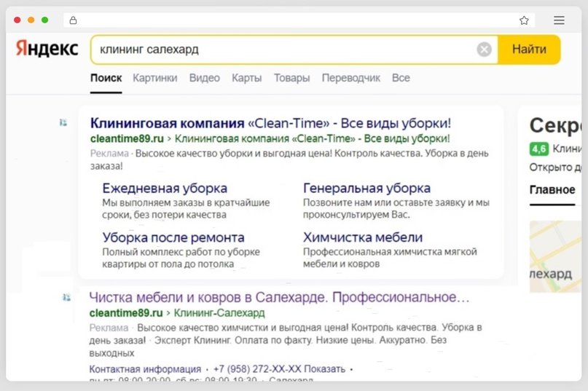Open the Переводчик tab
The height and width of the screenshot is (391, 588).
pyautogui.click(x=351, y=78)
